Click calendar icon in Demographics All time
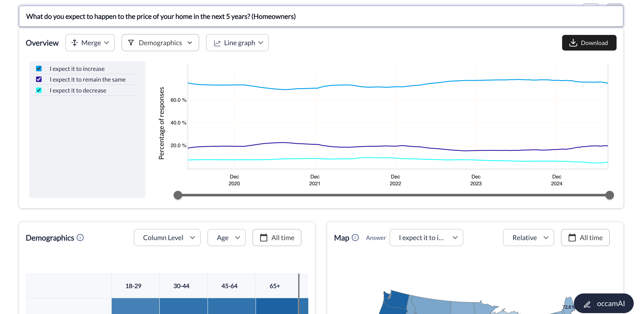Screen dimensions: 644x314 click(263, 238)
